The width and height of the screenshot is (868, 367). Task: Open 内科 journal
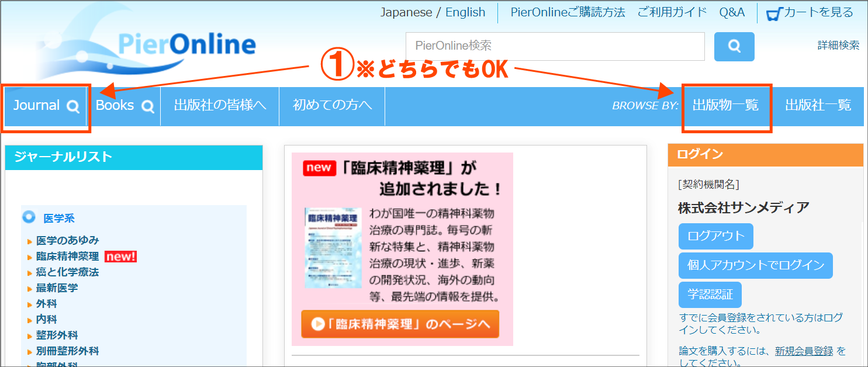click(46, 319)
